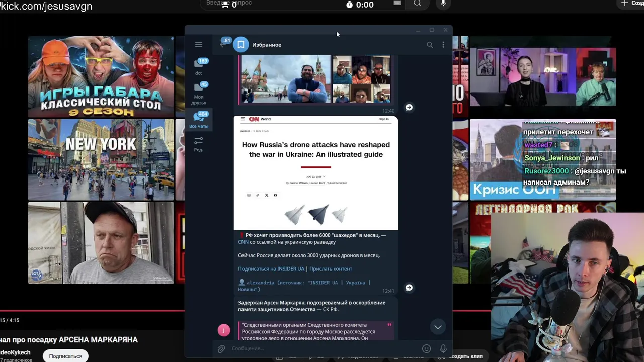Open the emoji picker

(427, 348)
